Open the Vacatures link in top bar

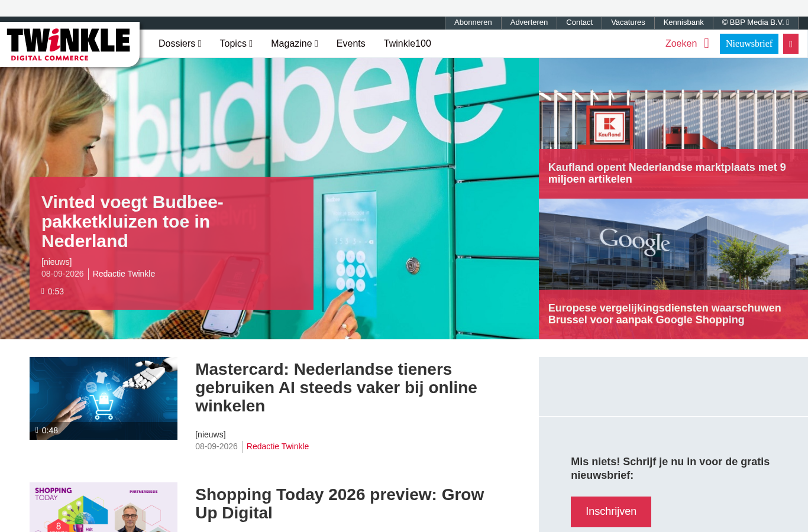pyautogui.click(x=628, y=22)
